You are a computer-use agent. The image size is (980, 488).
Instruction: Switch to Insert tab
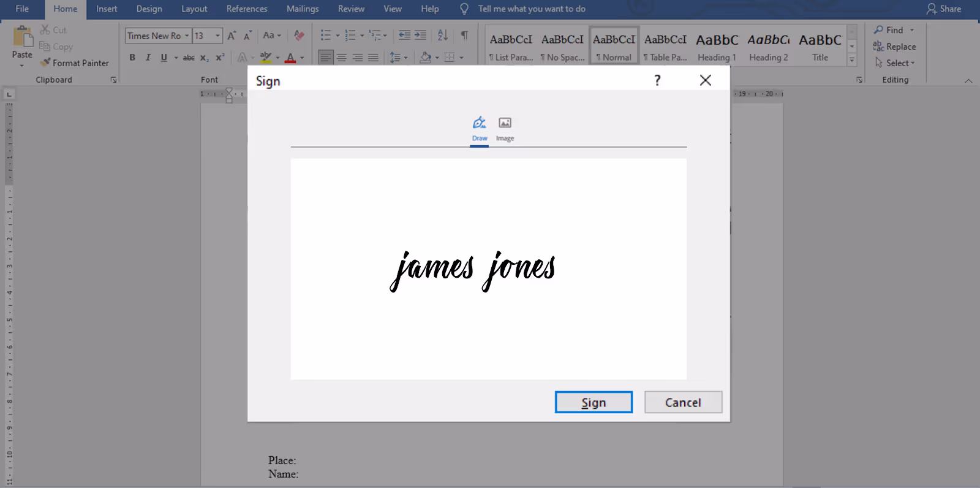point(107,9)
